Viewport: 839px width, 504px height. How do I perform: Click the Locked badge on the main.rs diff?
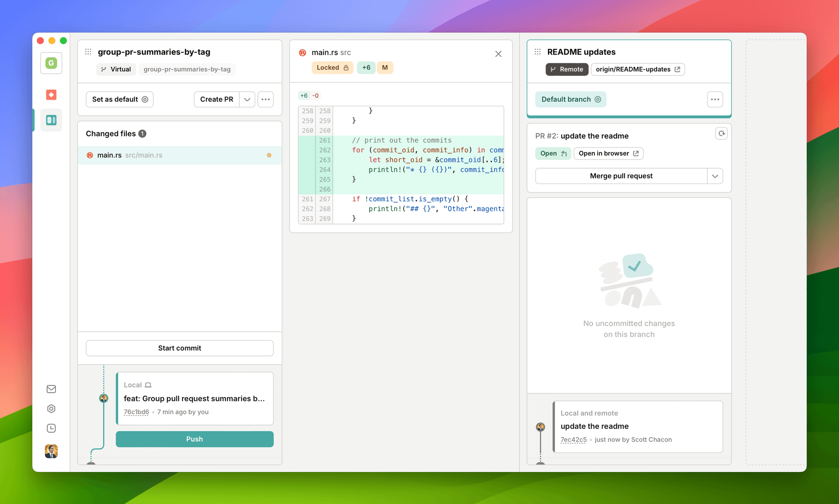click(332, 68)
